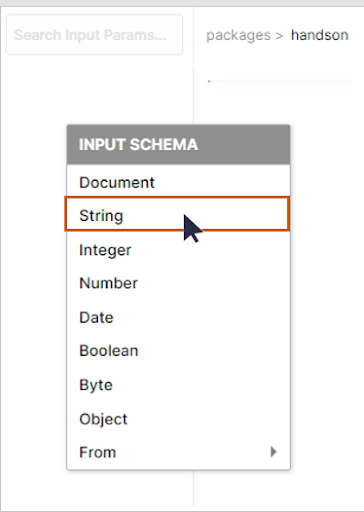Screen dimensions: 364x512
Task: Click the INPUT SCHEMA menu header
Action: (178, 145)
